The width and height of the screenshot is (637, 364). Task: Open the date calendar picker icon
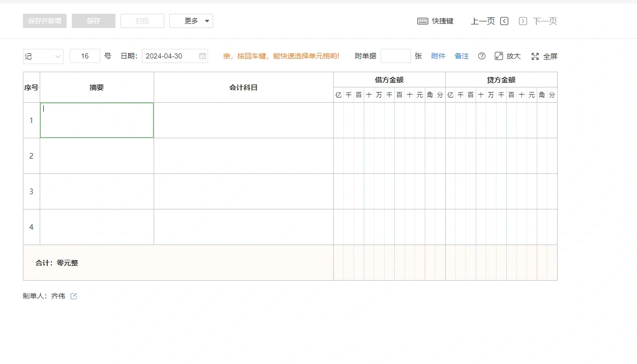click(x=201, y=56)
